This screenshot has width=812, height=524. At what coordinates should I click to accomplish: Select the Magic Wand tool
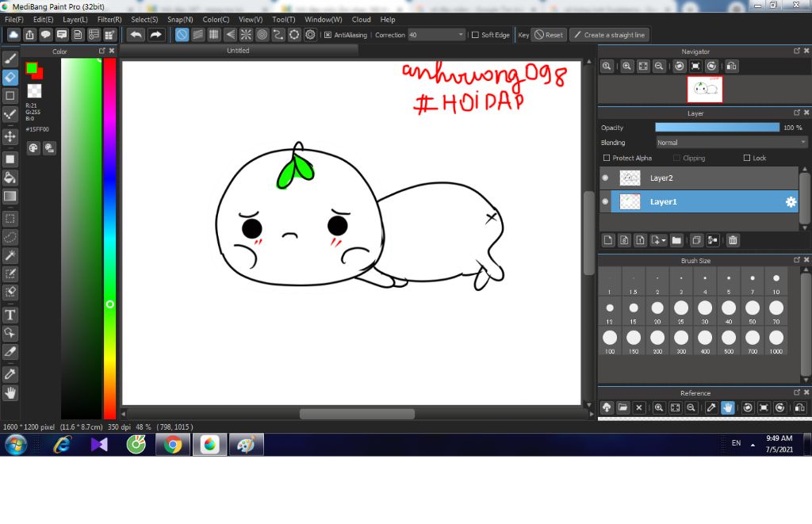click(x=10, y=255)
